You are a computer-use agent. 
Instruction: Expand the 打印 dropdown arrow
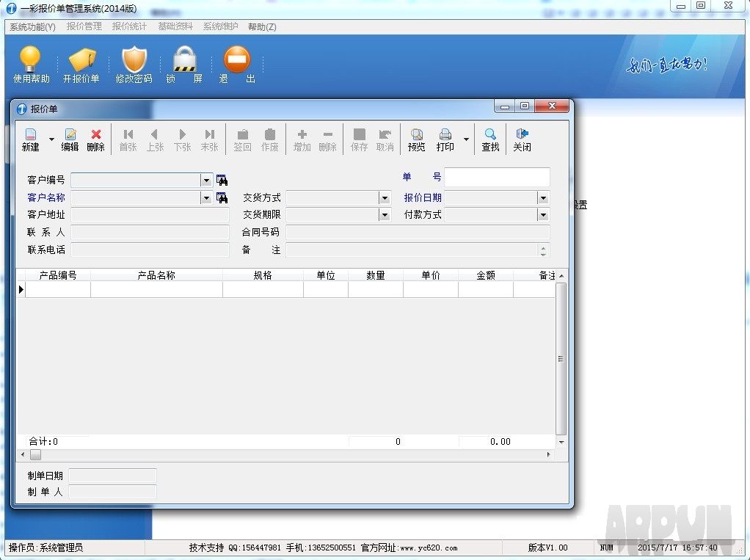(x=466, y=139)
